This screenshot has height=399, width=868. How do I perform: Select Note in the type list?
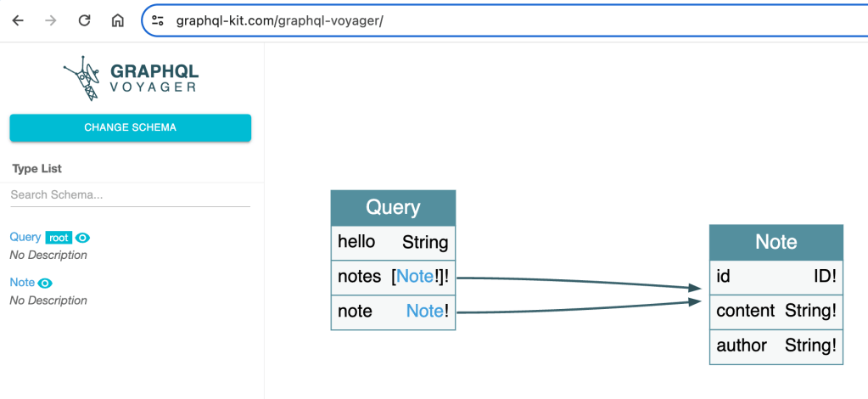(22, 283)
